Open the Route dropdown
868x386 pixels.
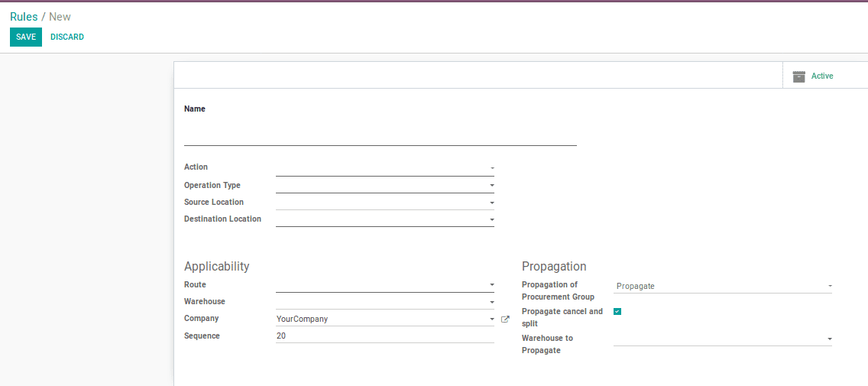(385, 284)
